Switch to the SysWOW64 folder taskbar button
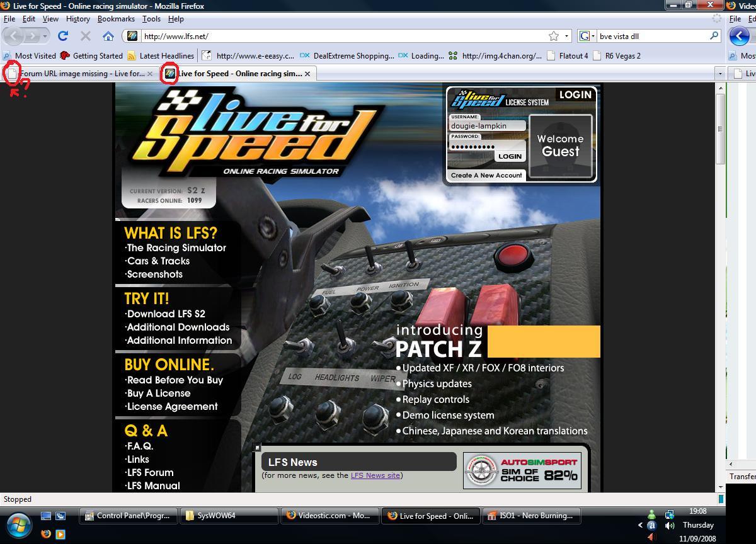 (229, 516)
